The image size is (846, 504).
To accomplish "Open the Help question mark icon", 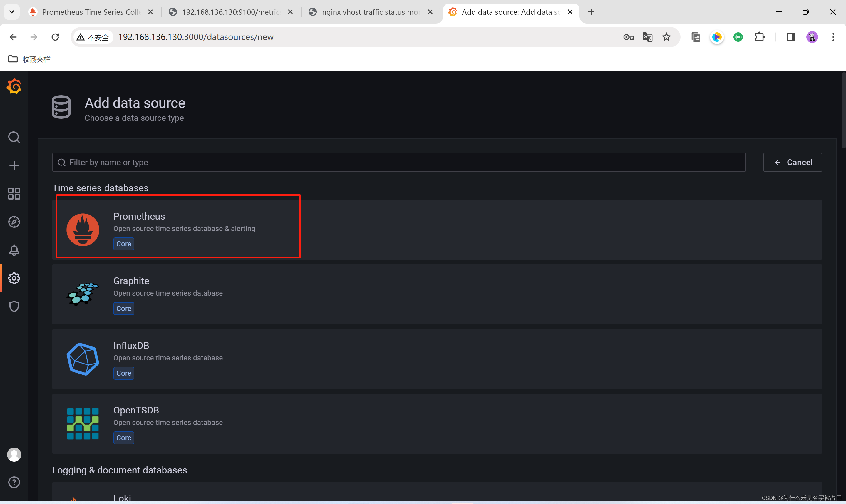I will point(14,482).
